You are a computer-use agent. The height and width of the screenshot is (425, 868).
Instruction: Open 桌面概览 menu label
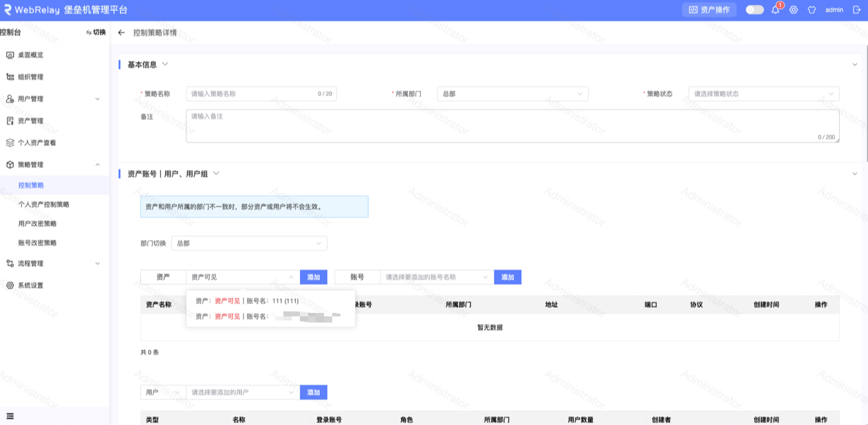(x=30, y=55)
